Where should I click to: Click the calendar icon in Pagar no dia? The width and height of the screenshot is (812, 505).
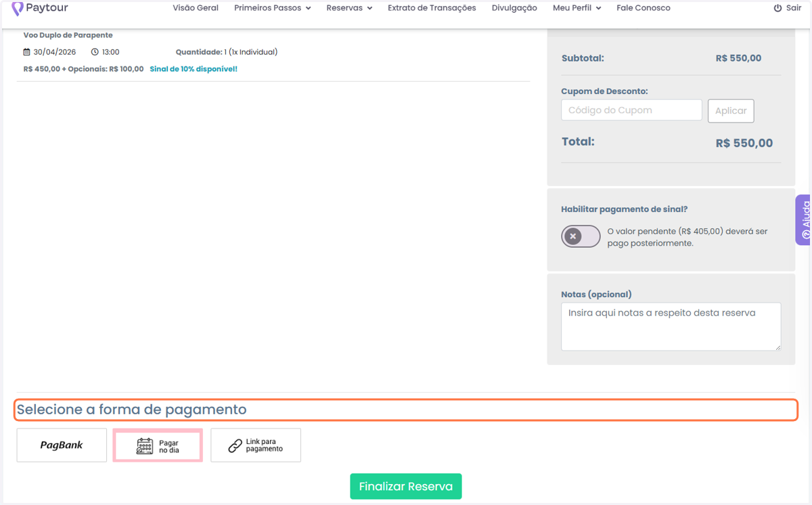coord(145,445)
